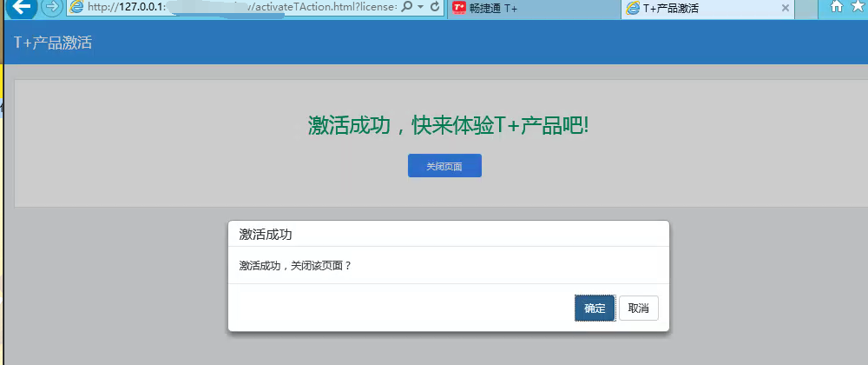Open the address bar autocomplete dropdown arrow

click(x=420, y=7)
